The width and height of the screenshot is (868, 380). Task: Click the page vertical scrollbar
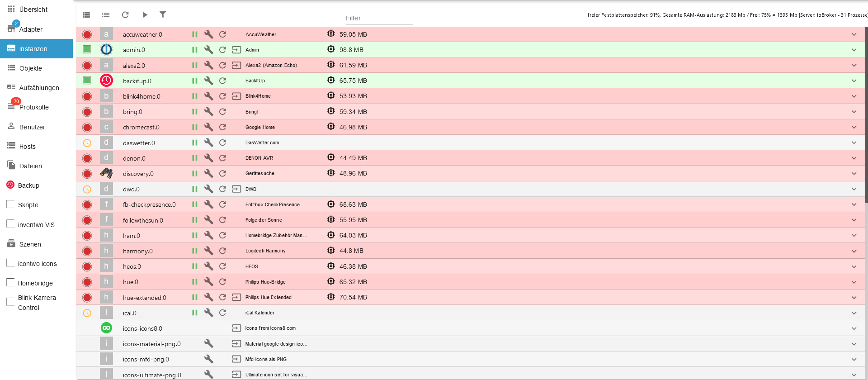[866, 114]
